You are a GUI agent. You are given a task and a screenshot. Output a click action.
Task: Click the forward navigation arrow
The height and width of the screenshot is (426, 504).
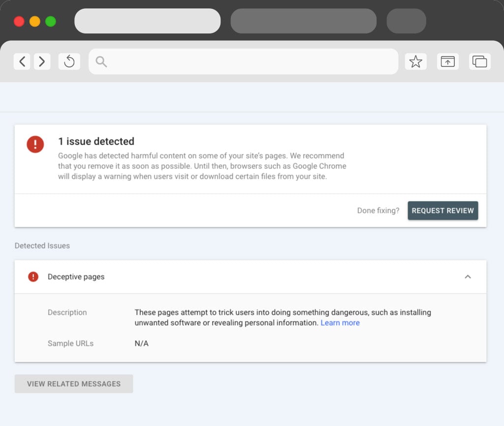(x=42, y=61)
